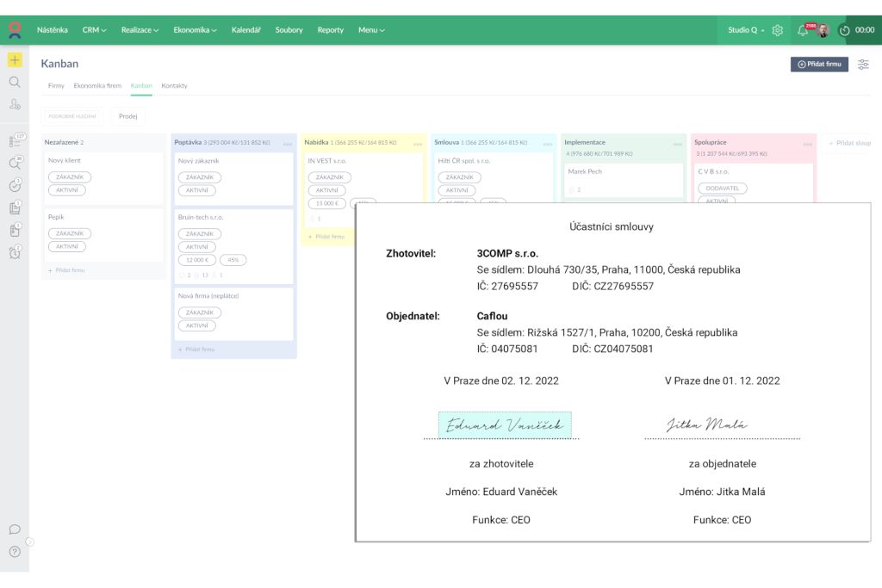
Task: Open Kalendář from top menu
Action: [x=245, y=30]
